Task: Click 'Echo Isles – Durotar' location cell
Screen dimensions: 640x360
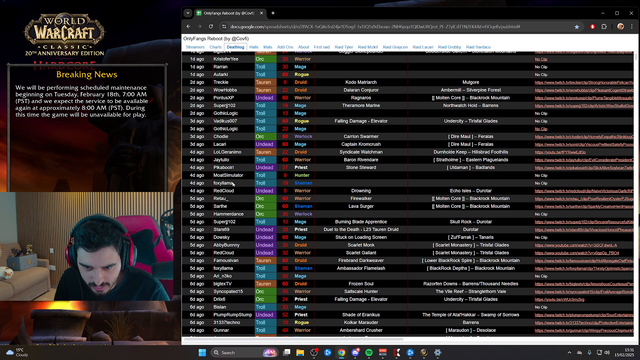Action: (471, 191)
